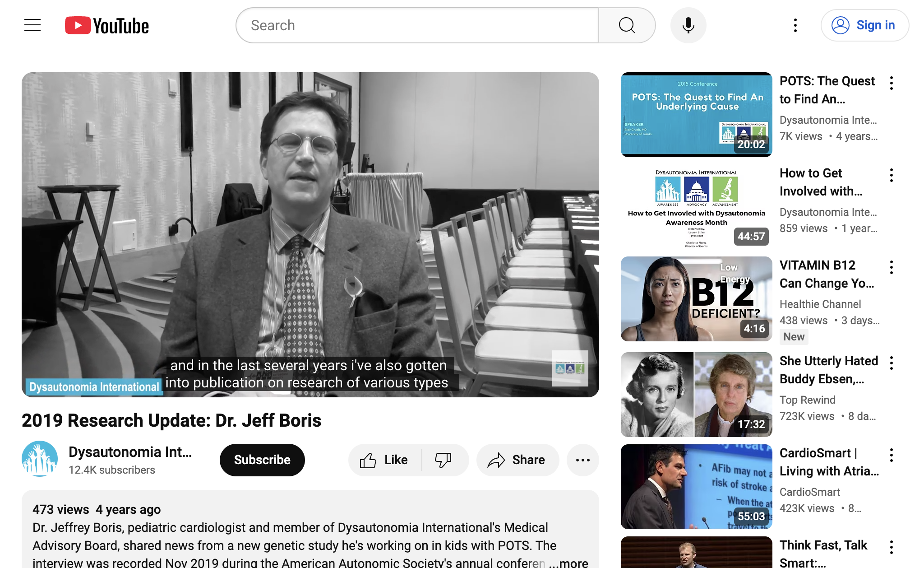Visit the Top Rewind channel name
Viewport: 924px width, 568px height.
point(808,400)
